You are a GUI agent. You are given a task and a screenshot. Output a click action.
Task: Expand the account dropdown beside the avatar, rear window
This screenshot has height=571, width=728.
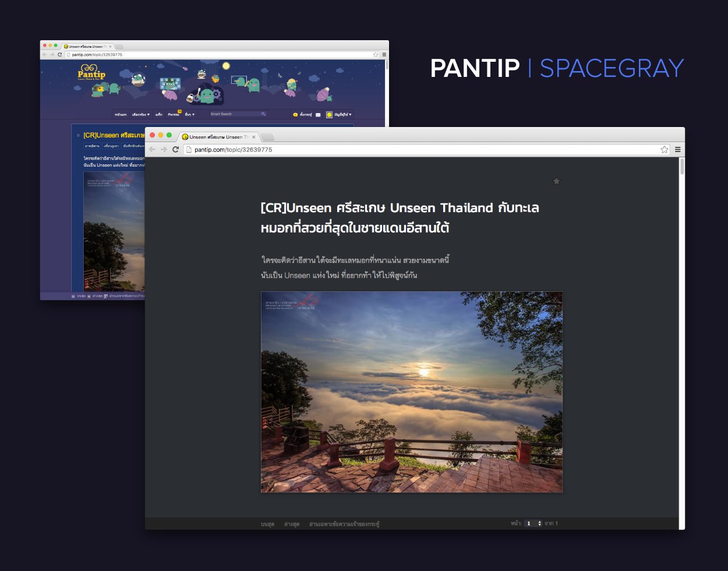click(343, 115)
